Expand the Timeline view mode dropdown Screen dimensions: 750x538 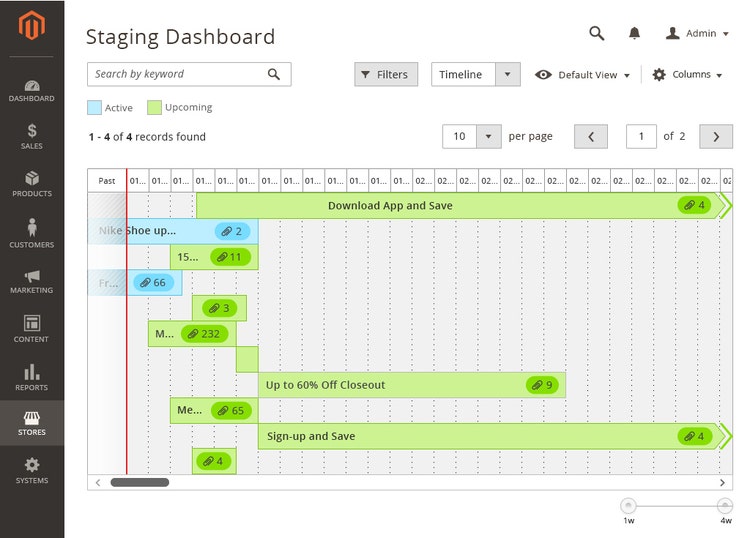tap(509, 75)
